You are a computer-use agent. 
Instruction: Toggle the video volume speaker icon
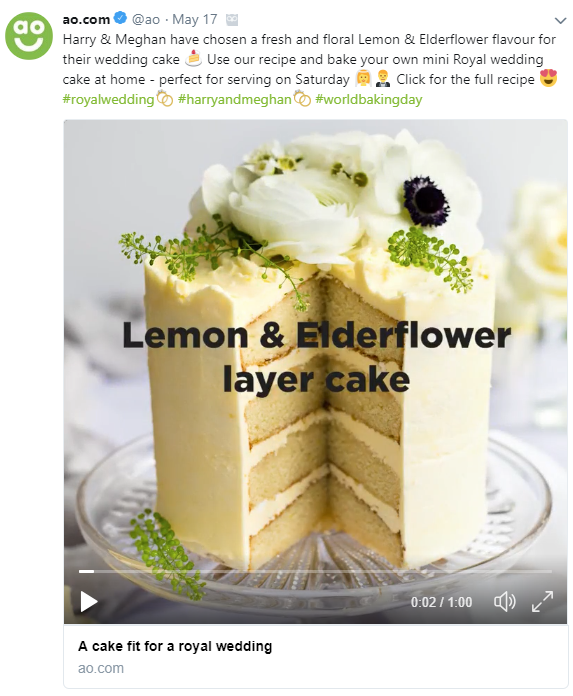coord(505,602)
